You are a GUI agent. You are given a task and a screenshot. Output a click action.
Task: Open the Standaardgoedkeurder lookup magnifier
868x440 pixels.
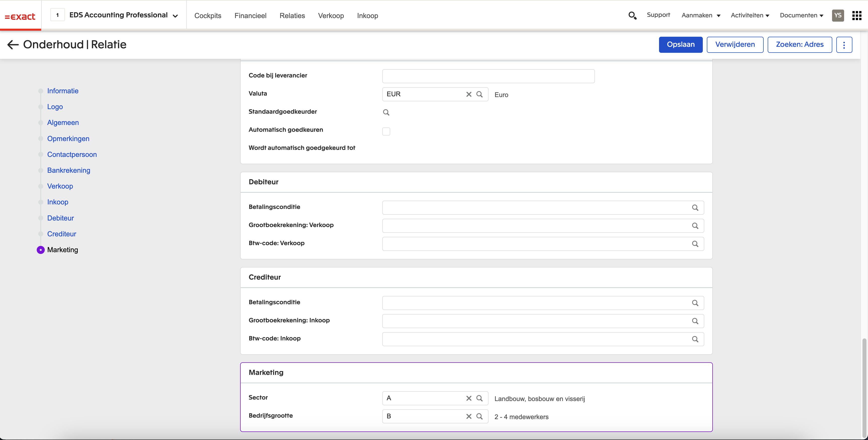tap(386, 113)
